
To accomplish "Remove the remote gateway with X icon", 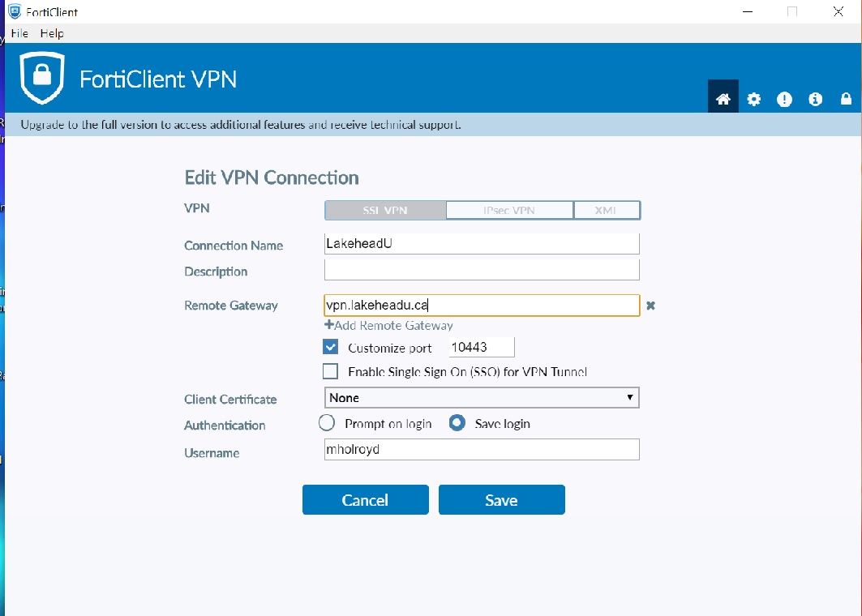I will [650, 306].
